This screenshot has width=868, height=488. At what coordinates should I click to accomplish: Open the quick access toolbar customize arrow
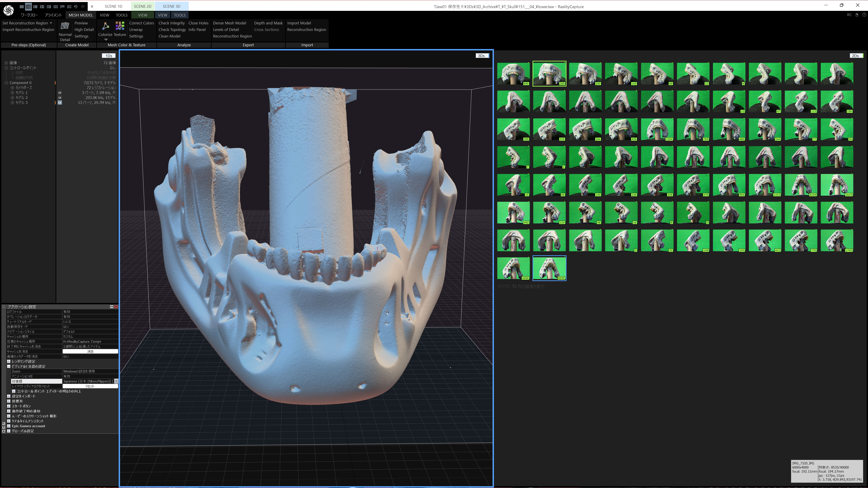[92, 7]
